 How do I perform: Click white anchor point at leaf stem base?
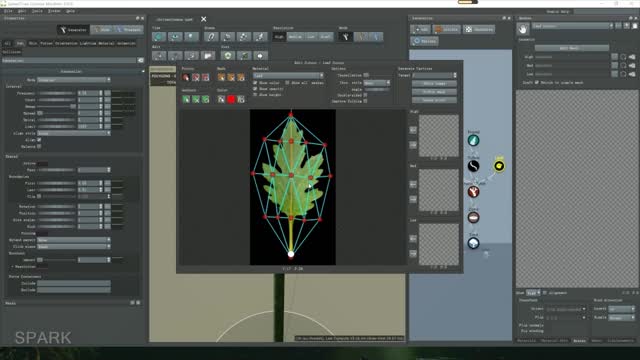click(x=291, y=254)
